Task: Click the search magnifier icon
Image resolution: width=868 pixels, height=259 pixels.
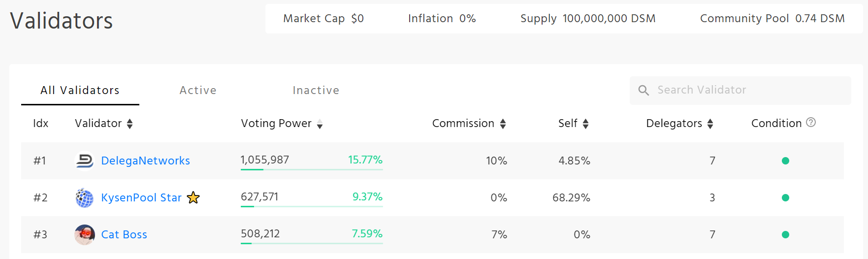Action: pos(643,90)
